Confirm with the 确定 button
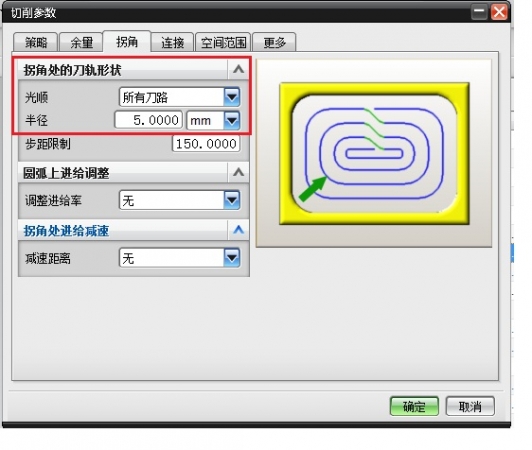This screenshot has height=450, width=532. pyautogui.click(x=414, y=406)
